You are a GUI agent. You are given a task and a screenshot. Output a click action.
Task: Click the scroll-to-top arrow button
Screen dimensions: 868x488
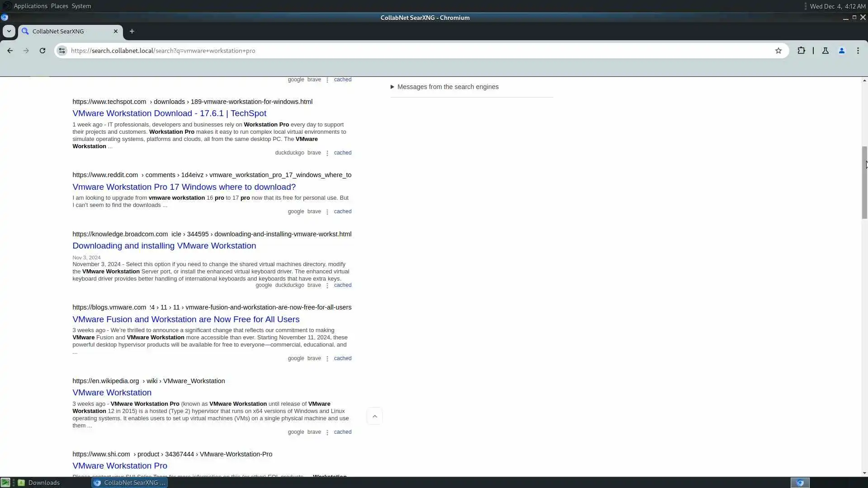pos(374,416)
